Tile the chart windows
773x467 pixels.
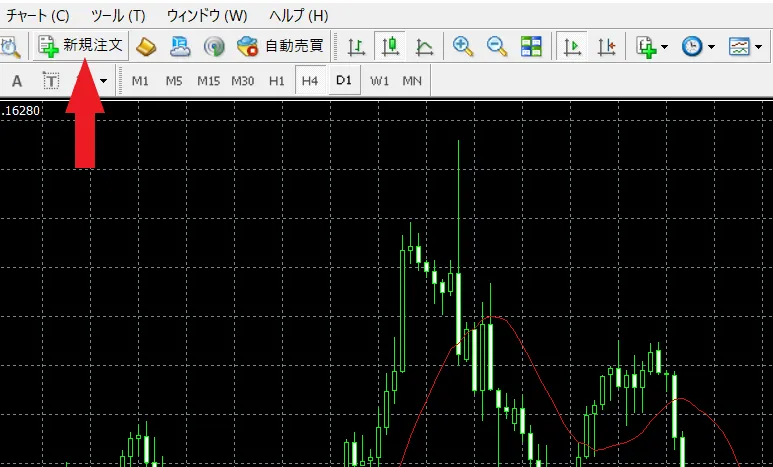[531, 46]
